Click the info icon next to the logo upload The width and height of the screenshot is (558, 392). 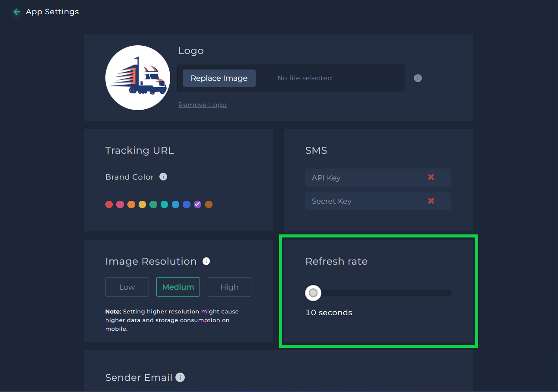(x=418, y=78)
